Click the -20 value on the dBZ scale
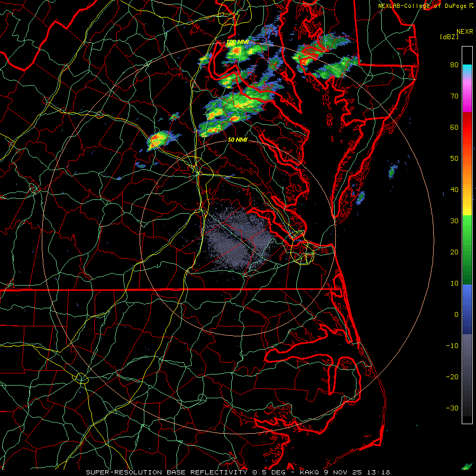476x476 pixels. (x=452, y=377)
